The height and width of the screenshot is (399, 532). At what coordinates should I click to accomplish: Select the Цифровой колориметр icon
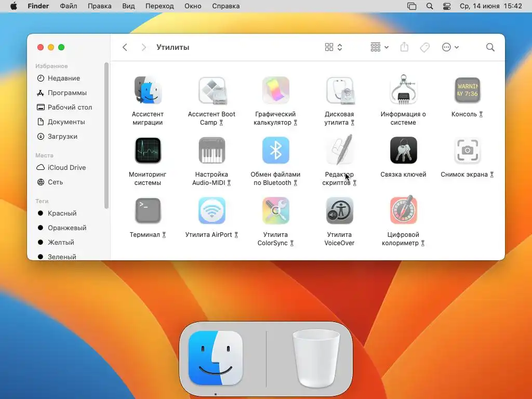[403, 210]
